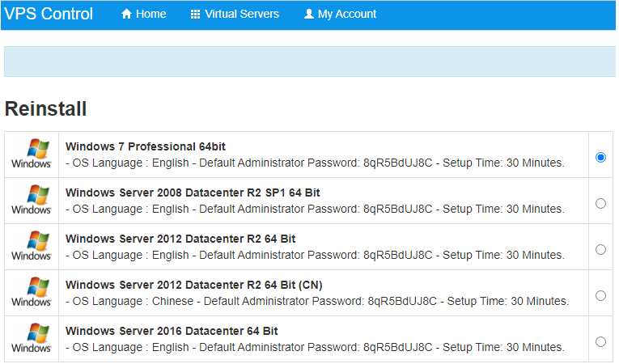Select Windows Server 2008 Datacenter radio button
Viewport: 619px width, 364px height.
click(600, 203)
